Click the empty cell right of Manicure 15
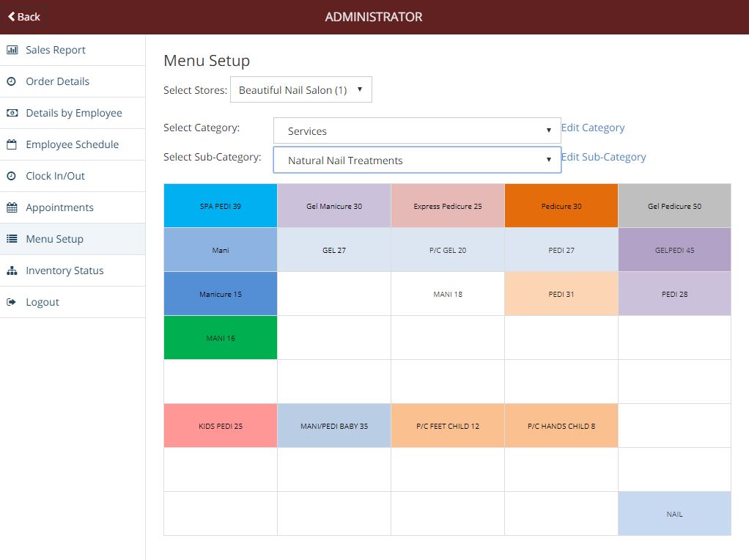 click(334, 294)
